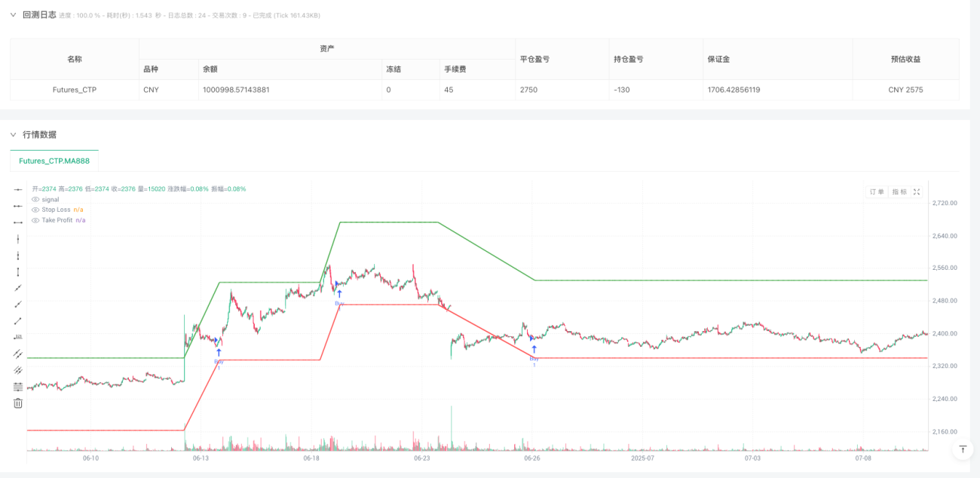Select the horizontal ray drawing tool
Viewport: 980px width, 478px height.
click(x=17, y=207)
